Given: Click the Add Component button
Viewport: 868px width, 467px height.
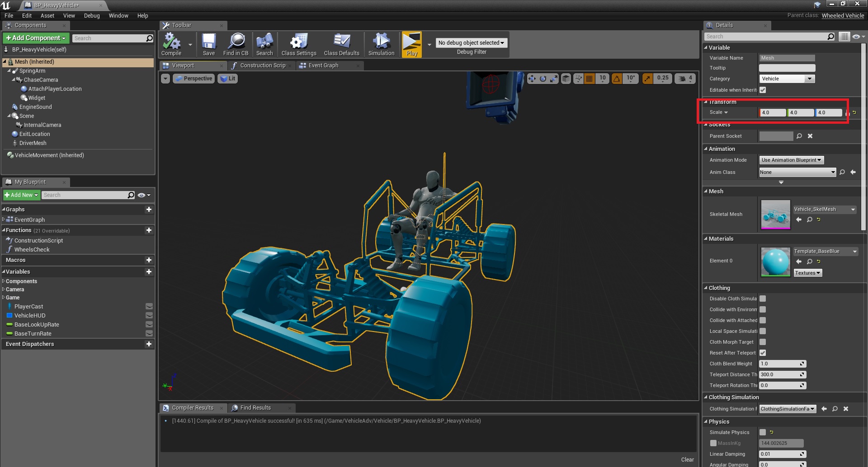Looking at the screenshot, I should click(36, 38).
